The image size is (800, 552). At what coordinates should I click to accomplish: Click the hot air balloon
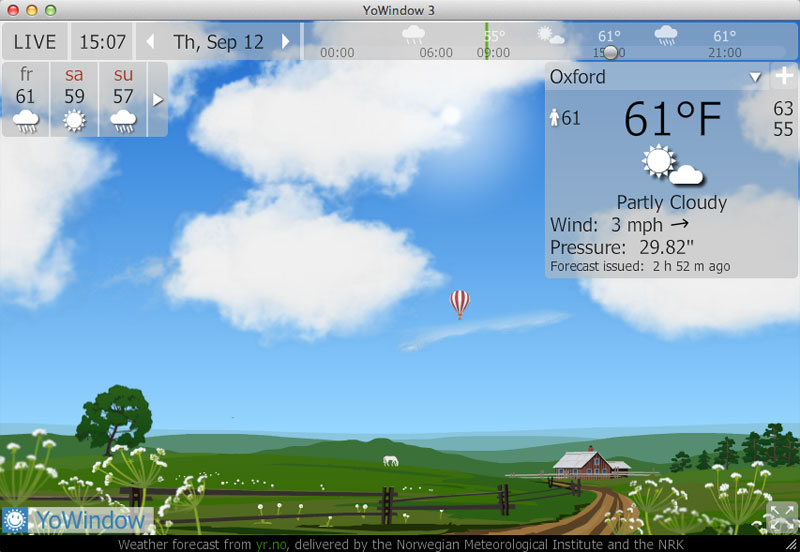tap(459, 304)
